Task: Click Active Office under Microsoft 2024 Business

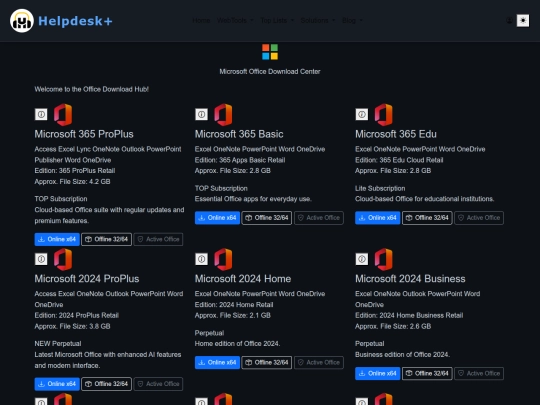Action: tap(479, 374)
